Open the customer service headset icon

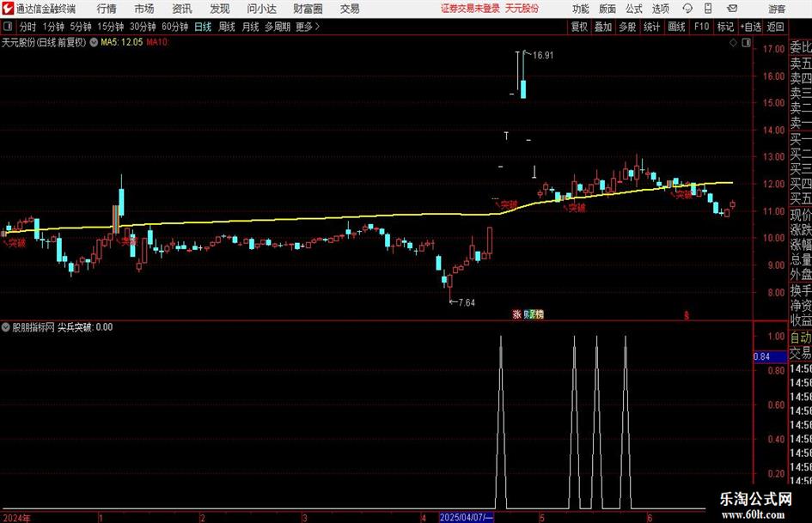pyautogui.click(x=687, y=9)
